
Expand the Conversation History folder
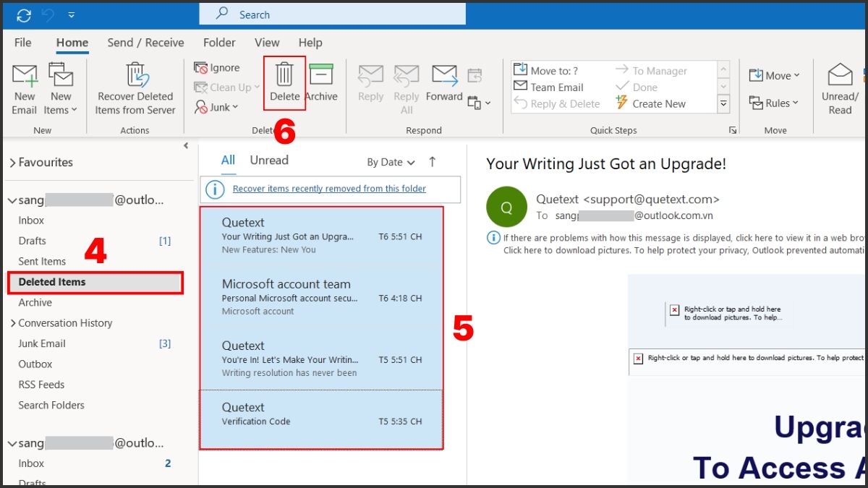tap(12, 323)
